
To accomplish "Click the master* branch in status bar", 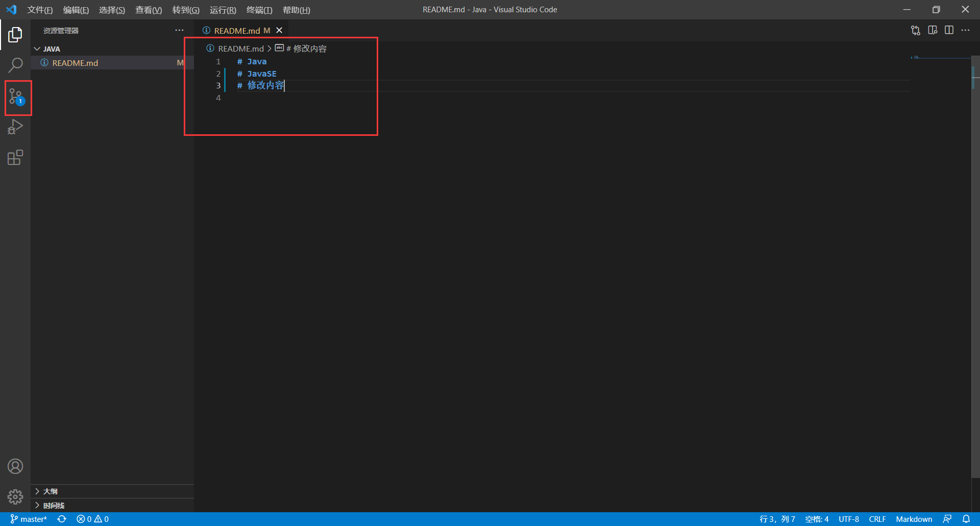I will point(29,519).
